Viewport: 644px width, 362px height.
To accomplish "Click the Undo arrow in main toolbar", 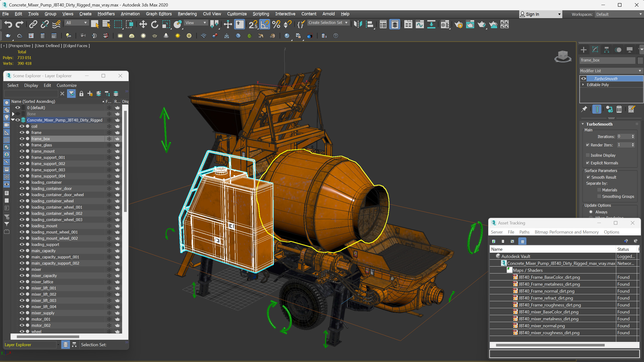I will tap(8, 24).
